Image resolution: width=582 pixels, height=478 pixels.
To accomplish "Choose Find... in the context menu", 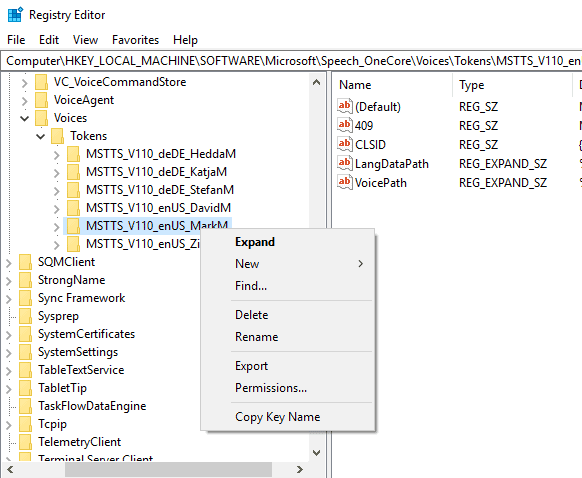I will click(x=288, y=286).
